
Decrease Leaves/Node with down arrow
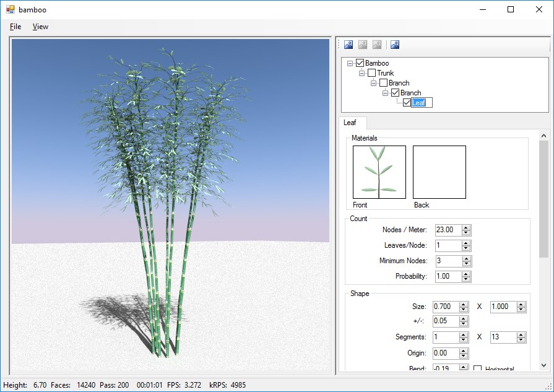point(466,248)
